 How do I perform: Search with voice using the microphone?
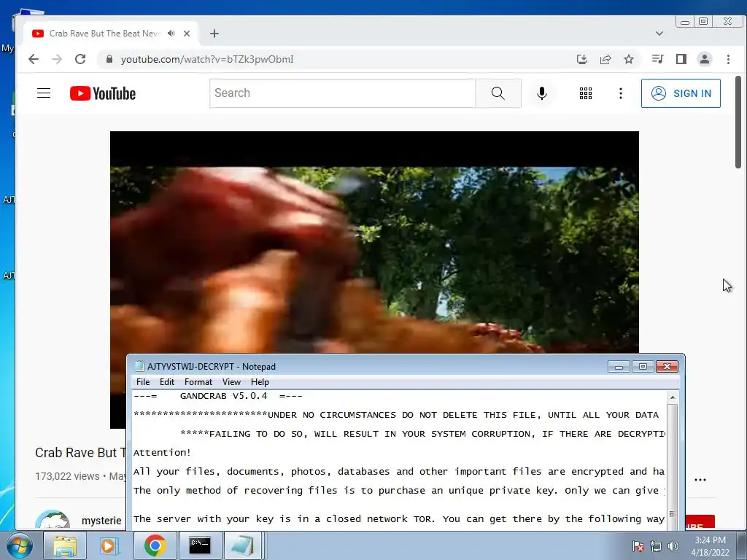pos(542,93)
